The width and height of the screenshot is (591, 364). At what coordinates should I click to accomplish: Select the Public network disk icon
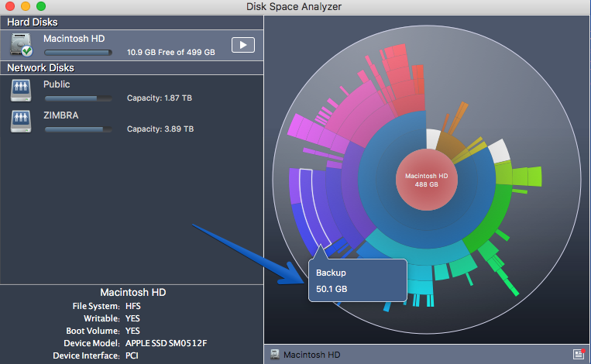click(21, 91)
